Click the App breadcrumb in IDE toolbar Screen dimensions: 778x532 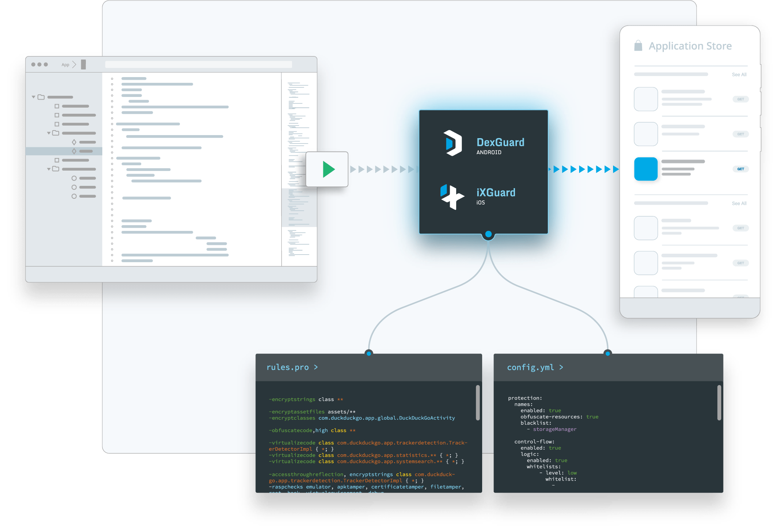click(x=65, y=65)
